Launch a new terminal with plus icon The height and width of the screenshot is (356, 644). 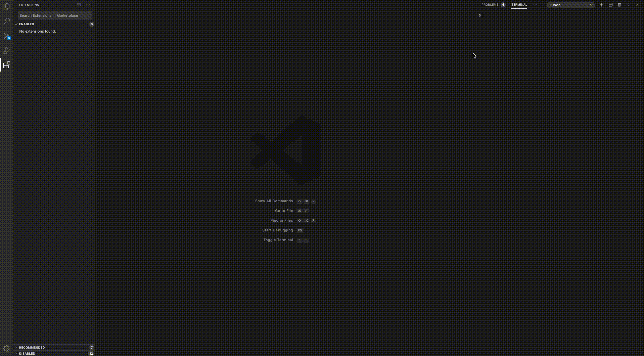click(601, 5)
